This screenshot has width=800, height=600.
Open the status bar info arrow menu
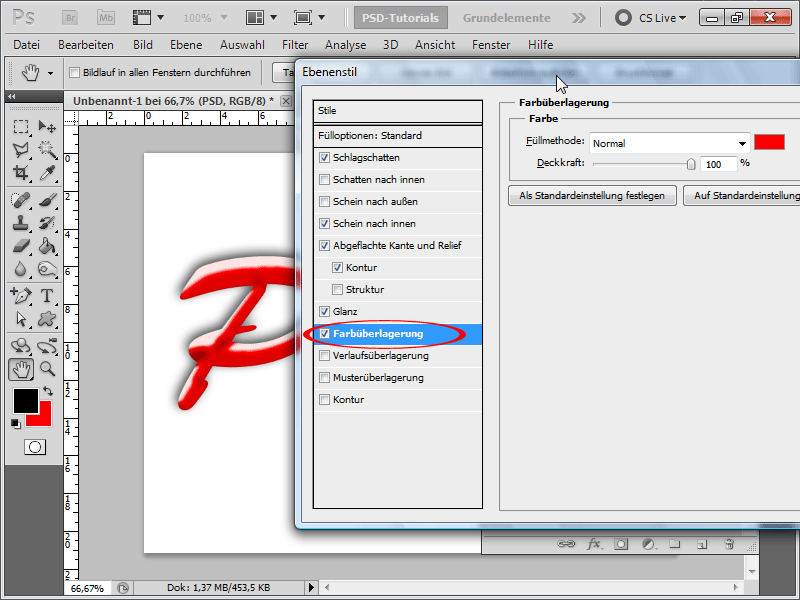coord(311,588)
